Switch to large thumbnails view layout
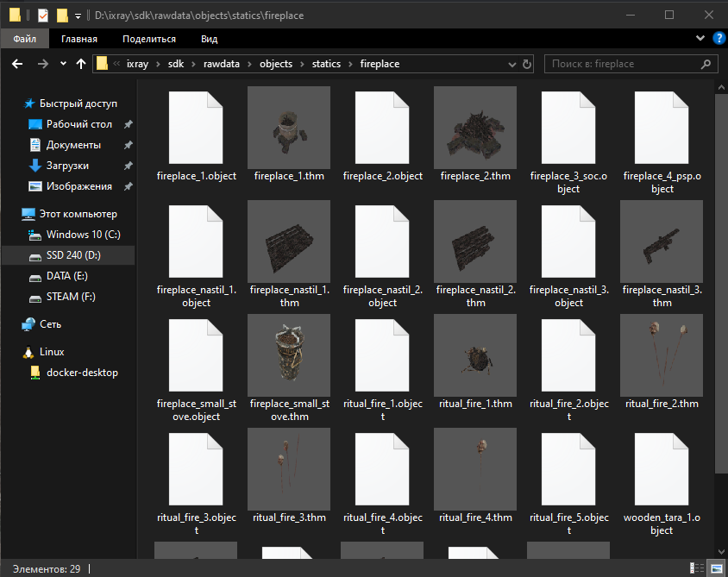The image size is (728, 577). point(717,568)
